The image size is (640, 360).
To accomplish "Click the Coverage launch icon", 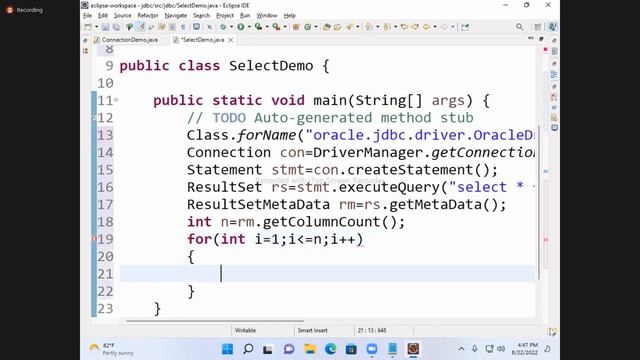I will 258,27.
